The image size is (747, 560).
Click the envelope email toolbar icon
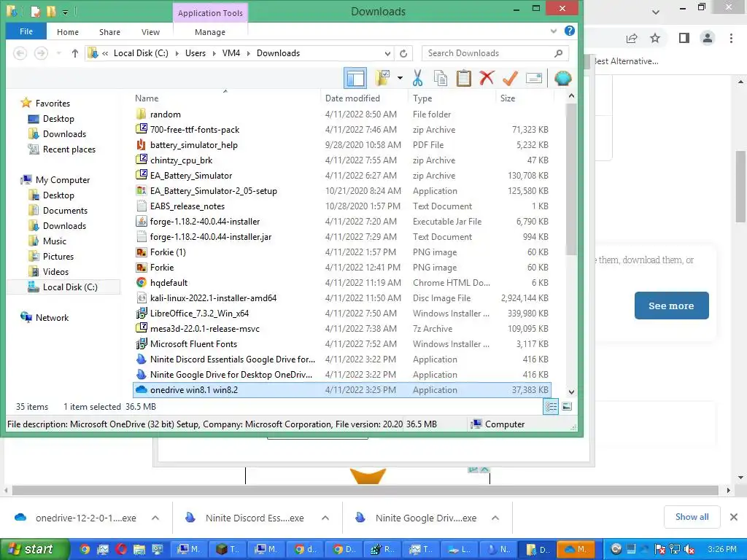pos(533,78)
